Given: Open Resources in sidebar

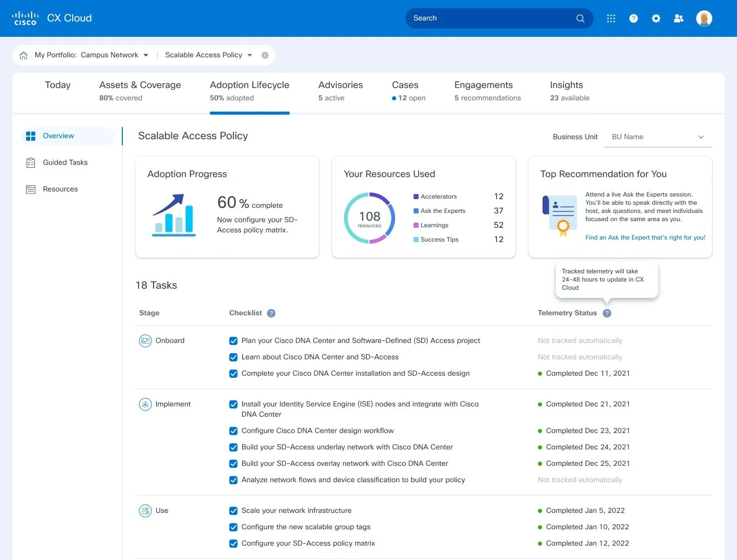Looking at the screenshot, I should pyautogui.click(x=60, y=189).
